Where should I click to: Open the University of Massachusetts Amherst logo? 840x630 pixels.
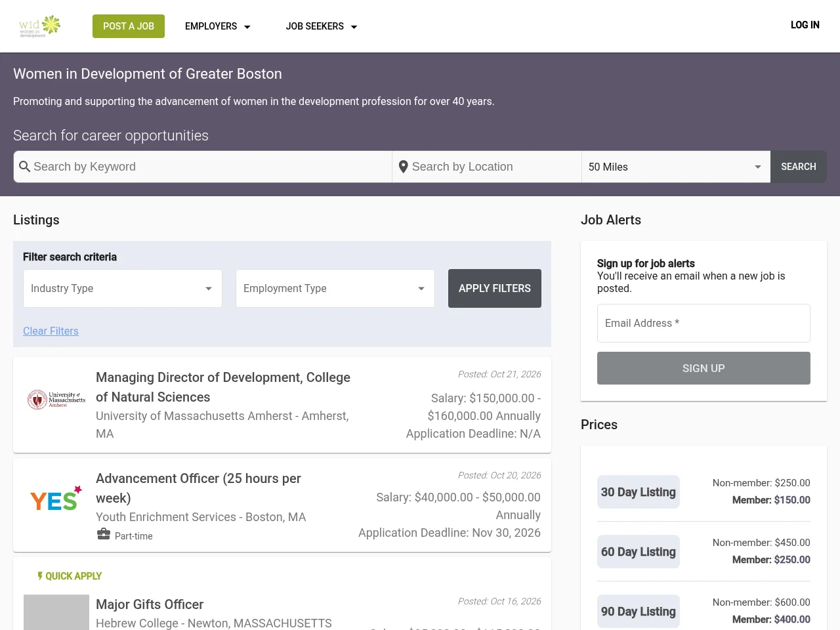[x=56, y=399]
